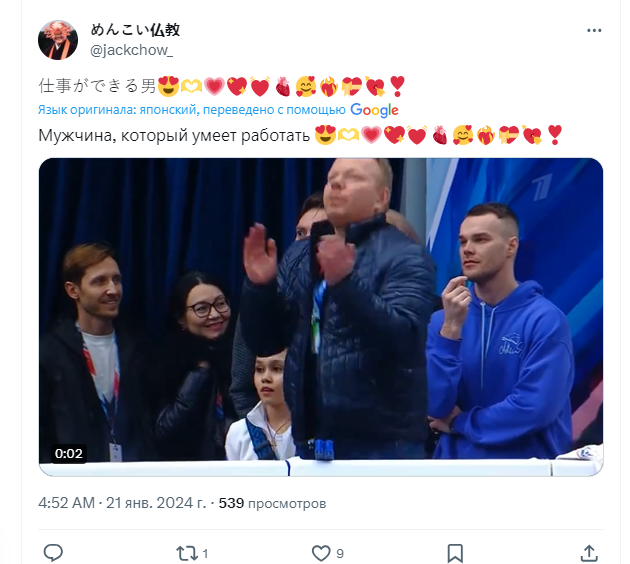
Task: Click the retweet count number 1
Action: [205, 554]
